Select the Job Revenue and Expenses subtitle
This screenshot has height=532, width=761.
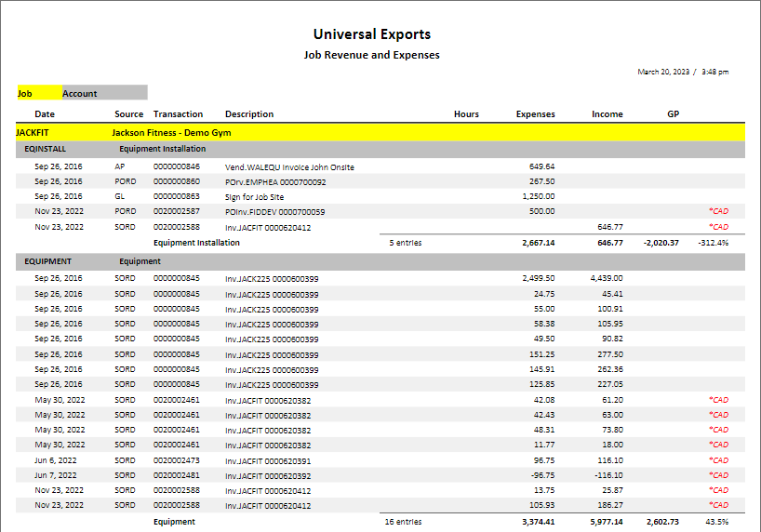[x=371, y=55]
